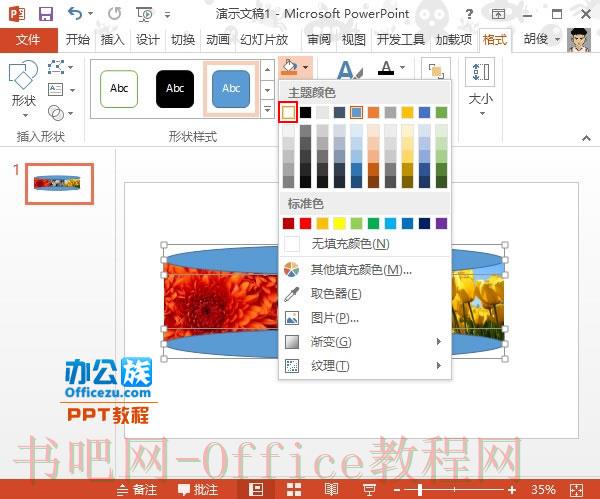This screenshot has width=600, height=499.
Task: Click the Arrange icon in the ribbon
Action: tap(436, 71)
